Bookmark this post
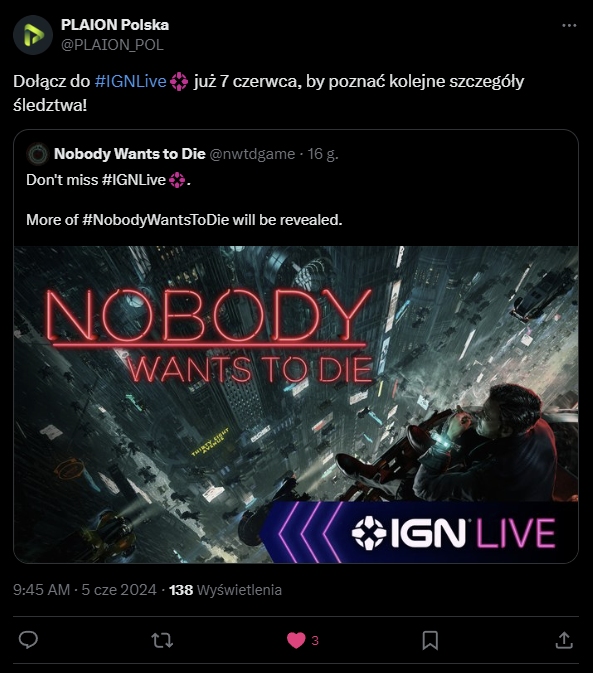 coord(430,640)
